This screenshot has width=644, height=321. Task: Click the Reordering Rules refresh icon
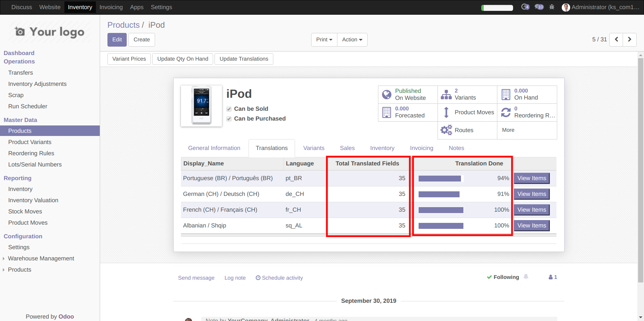click(x=506, y=112)
